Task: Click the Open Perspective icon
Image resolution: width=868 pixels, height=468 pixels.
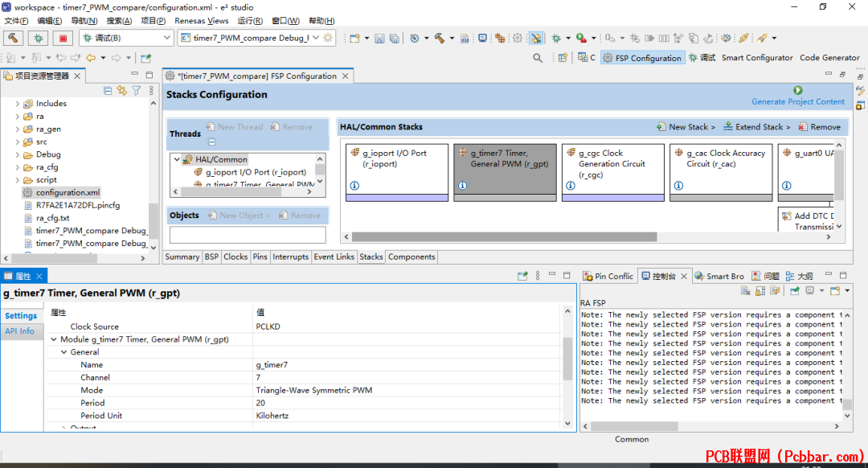Action: point(563,58)
